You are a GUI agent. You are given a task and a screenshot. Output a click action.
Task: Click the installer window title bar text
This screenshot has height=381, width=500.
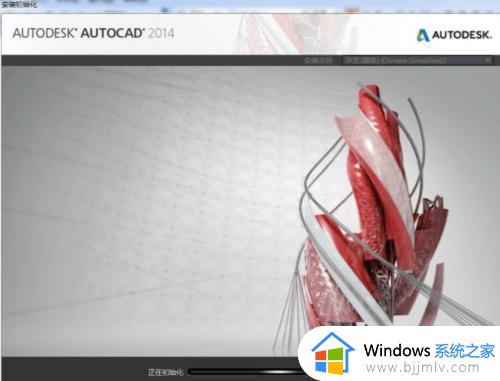[19, 5]
